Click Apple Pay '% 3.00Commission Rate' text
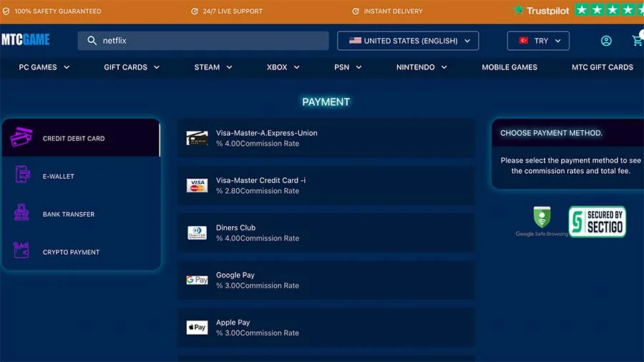This screenshot has height=362, width=644. [258, 333]
